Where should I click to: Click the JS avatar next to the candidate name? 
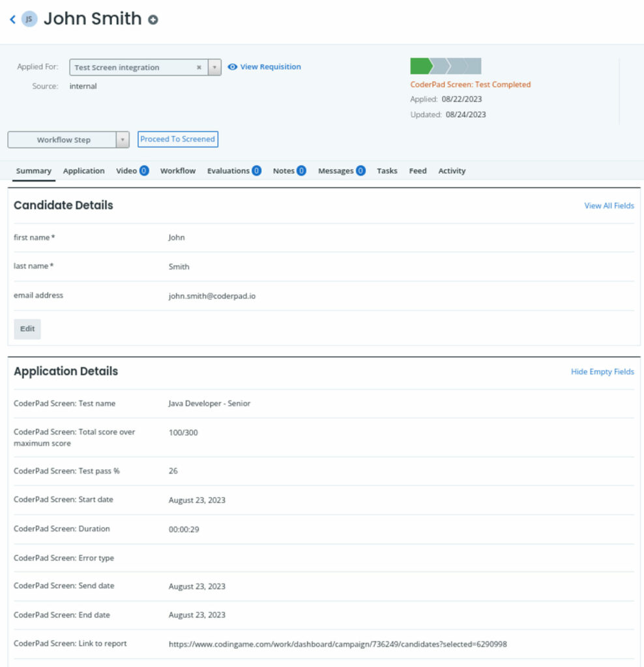pyautogui.click(x=28, y=19)
